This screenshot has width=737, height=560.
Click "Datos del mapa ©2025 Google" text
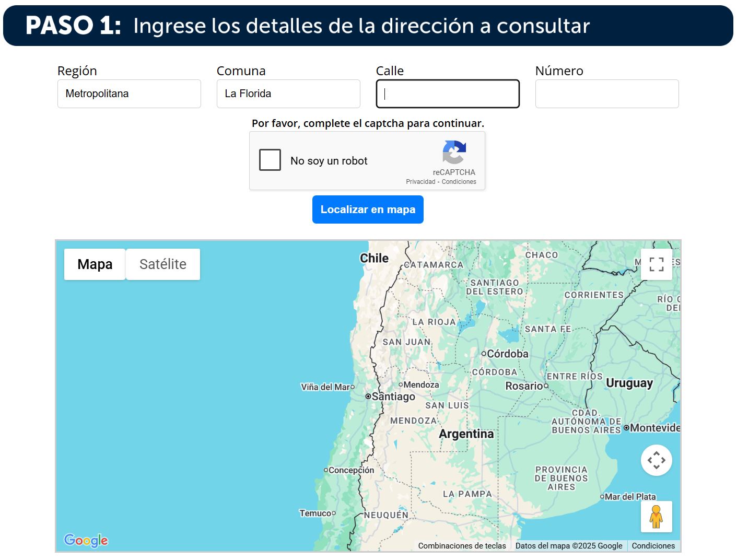(569, 545)
